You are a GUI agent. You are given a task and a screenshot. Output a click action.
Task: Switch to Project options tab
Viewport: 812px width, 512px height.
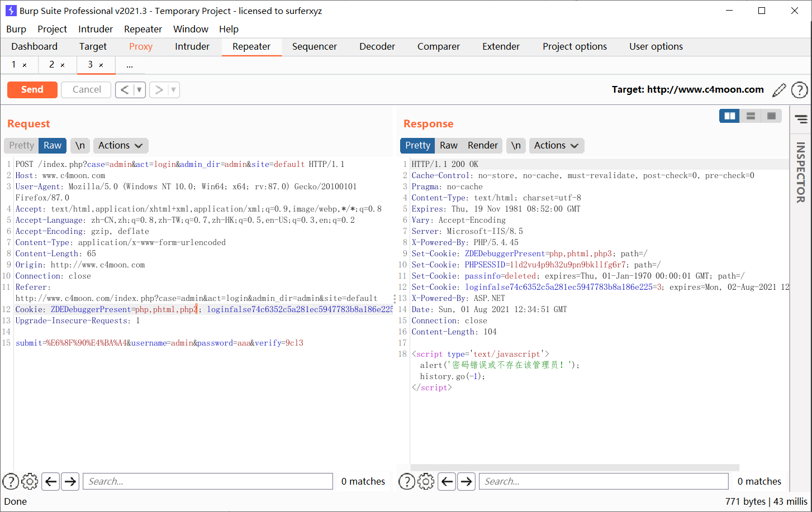[x=574, y=47]
